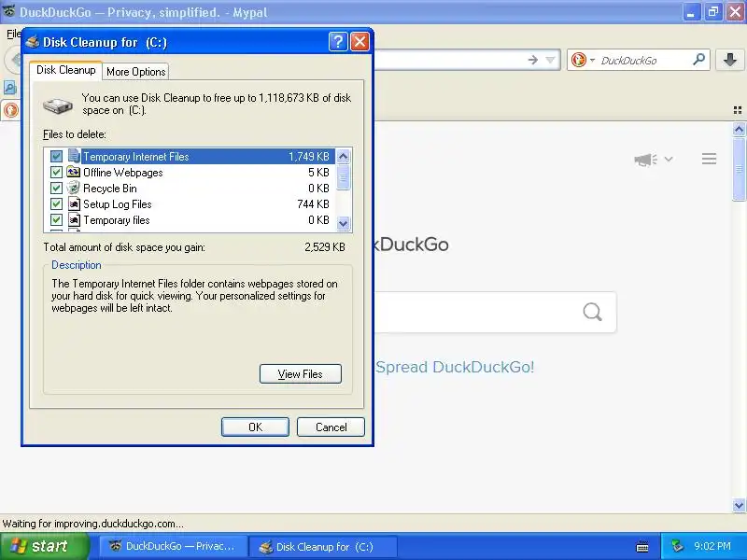Click the Recycle Bin icon in list
The height and width of the screenshot is (560, 747).
74,189
